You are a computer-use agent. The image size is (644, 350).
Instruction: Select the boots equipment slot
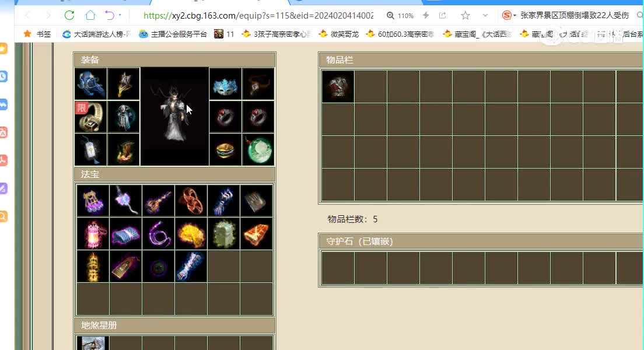click(124, 150)
